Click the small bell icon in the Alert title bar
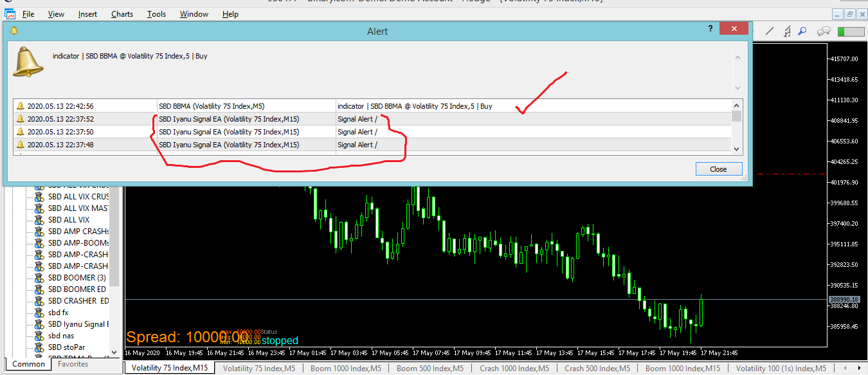Viewport: 868px width, 375px height. 14,30
